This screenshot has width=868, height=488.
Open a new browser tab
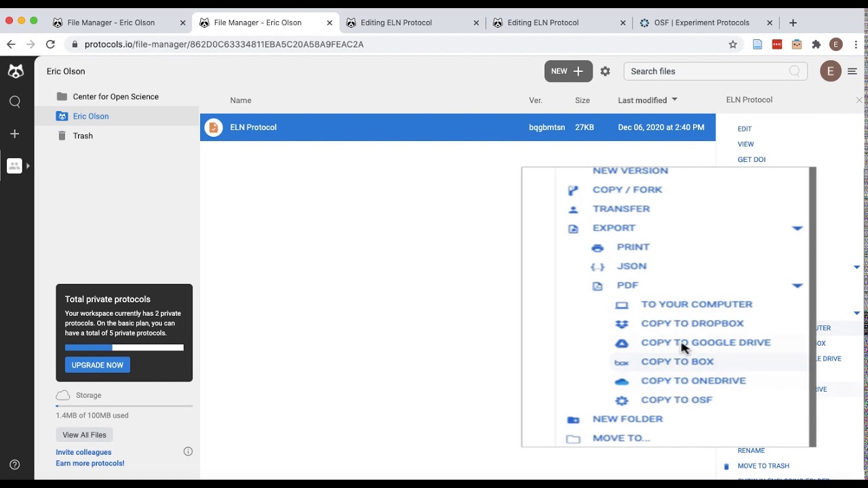(x=793, y=22)
